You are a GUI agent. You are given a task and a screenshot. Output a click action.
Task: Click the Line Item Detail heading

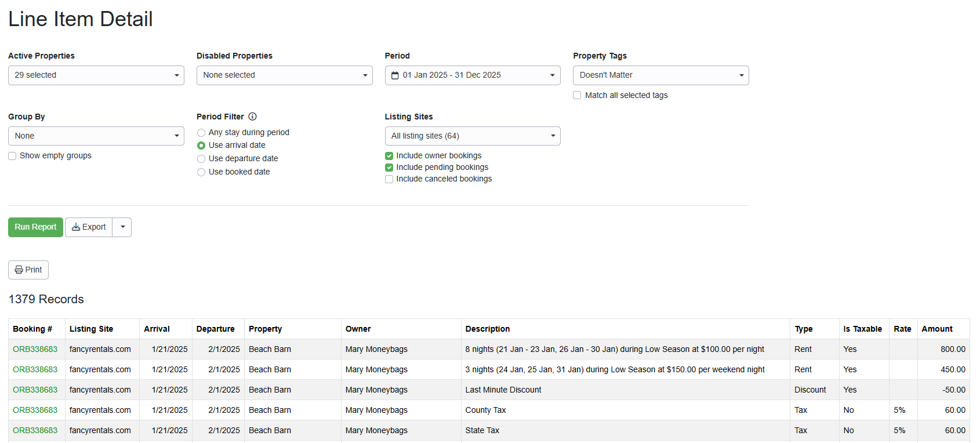(x=81, y=19)
